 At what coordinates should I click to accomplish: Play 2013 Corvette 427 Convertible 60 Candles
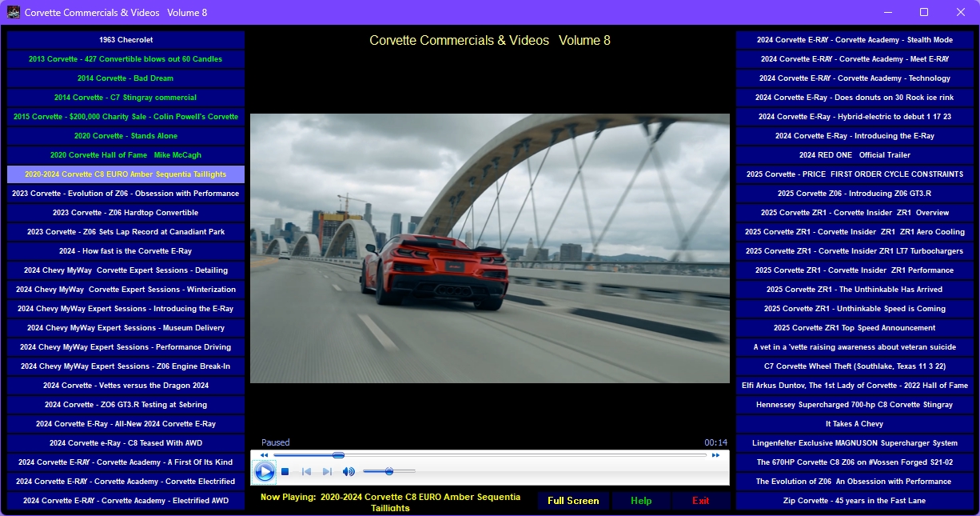125,59
